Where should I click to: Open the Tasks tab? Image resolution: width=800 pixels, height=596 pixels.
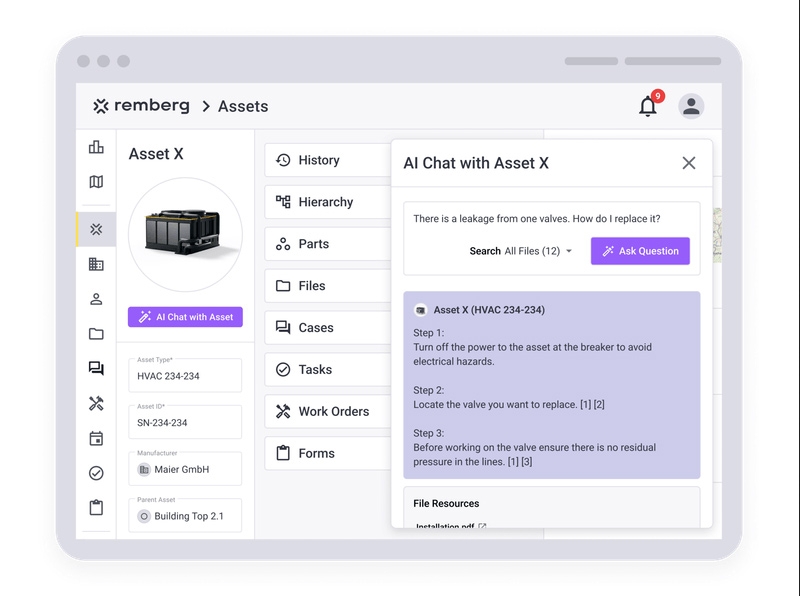[328, 369]
